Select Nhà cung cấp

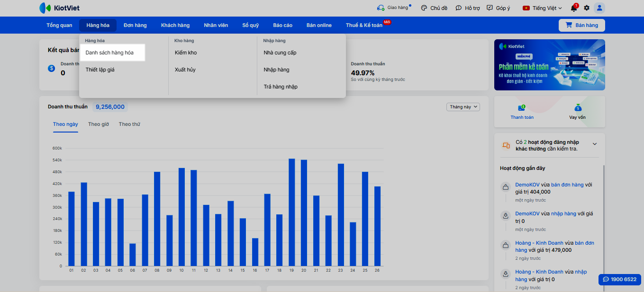[280, 53]
